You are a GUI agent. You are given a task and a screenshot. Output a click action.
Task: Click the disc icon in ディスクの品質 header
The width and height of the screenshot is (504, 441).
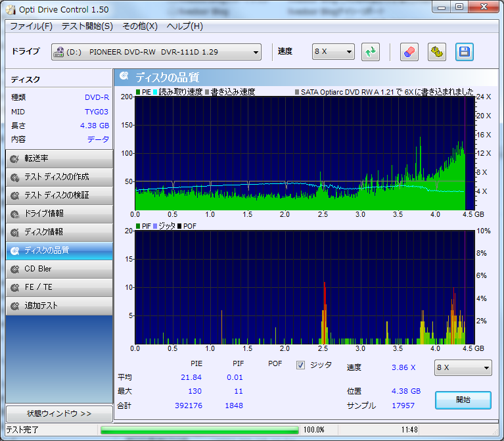[124, 76]
